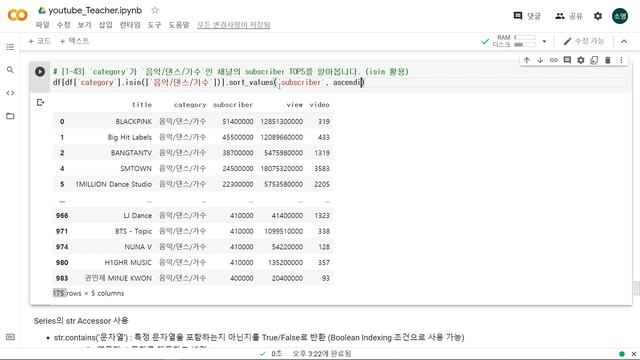Click the 18075320000 view value
The image size is (640, 360).
(282, 168)
